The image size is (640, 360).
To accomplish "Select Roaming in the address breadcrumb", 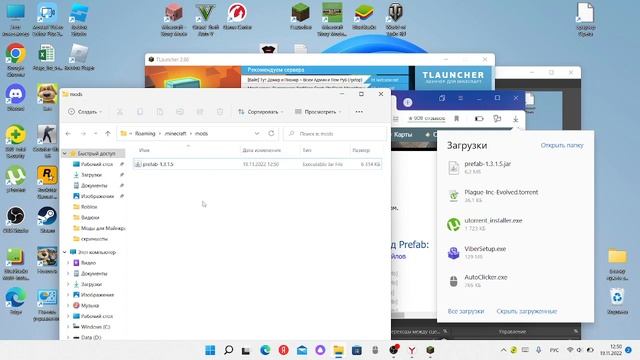I will click(x=145, y=133).
